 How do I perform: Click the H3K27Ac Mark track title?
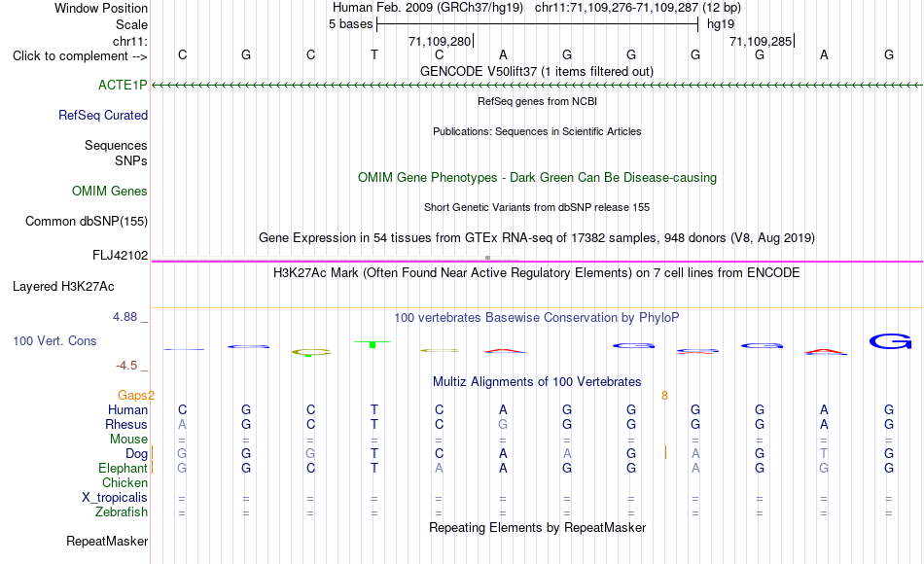[536, 273]
